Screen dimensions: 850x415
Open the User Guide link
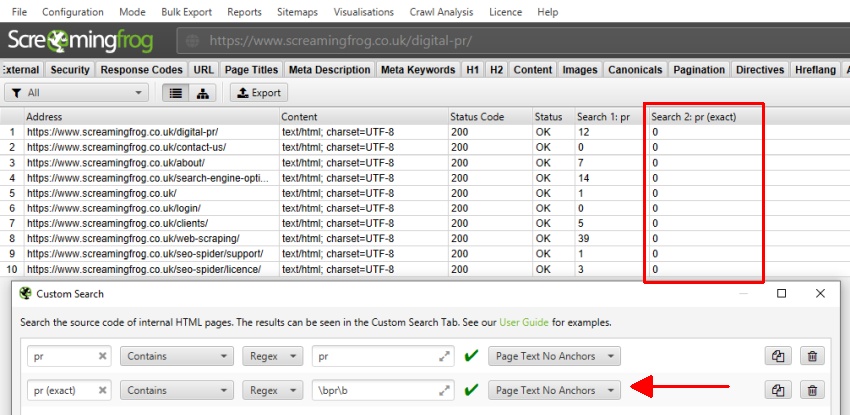(524, 322)
